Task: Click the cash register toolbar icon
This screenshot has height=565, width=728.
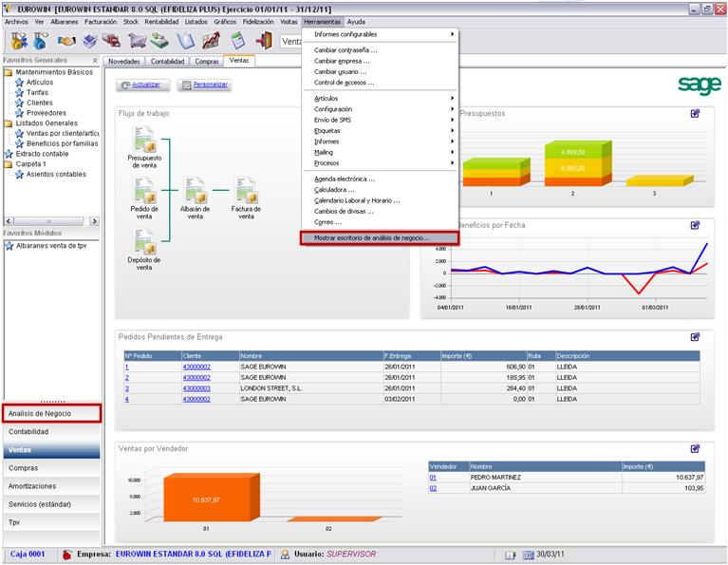Action: (159, 41)
